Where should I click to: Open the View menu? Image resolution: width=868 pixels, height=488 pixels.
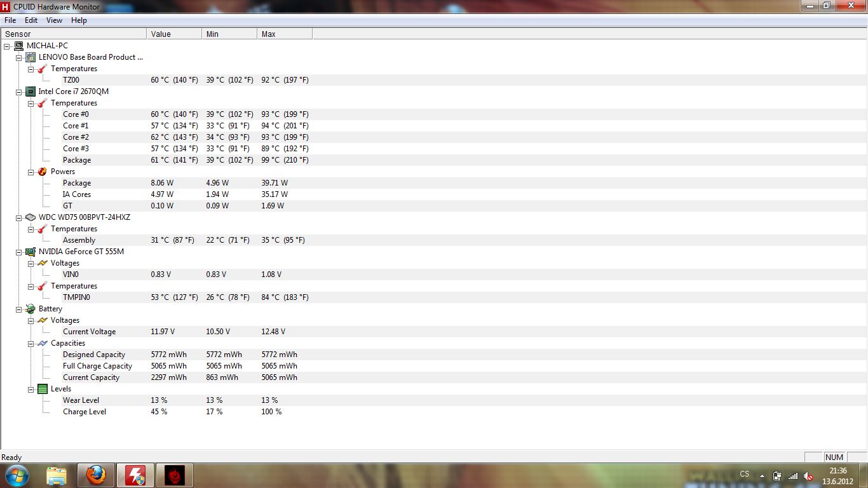click(55, 20)
